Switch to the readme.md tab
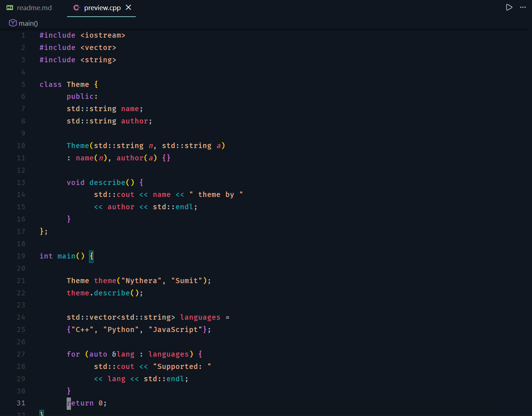 pyautogui.click(x=34, y=7)
